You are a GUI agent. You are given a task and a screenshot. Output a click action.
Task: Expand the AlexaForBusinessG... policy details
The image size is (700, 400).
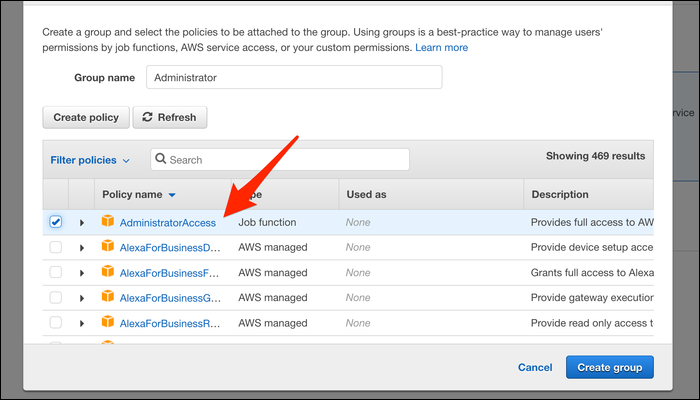point(82,298)
